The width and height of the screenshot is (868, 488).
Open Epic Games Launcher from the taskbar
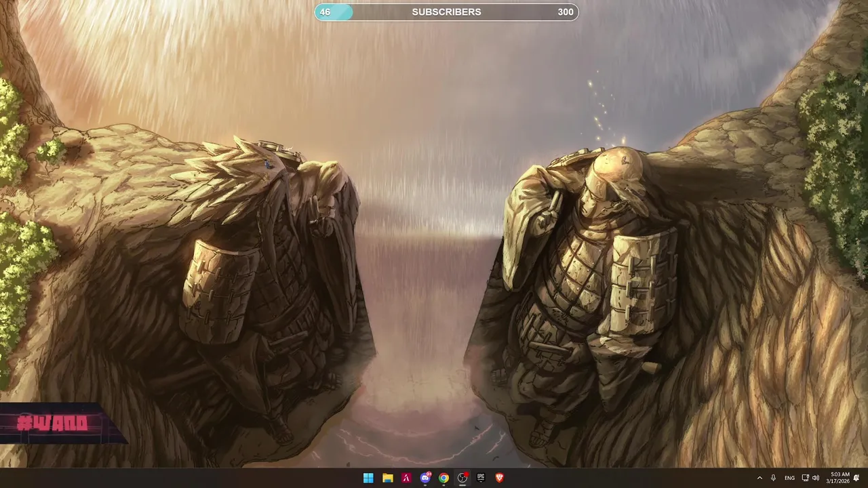(x=481, y=478)
